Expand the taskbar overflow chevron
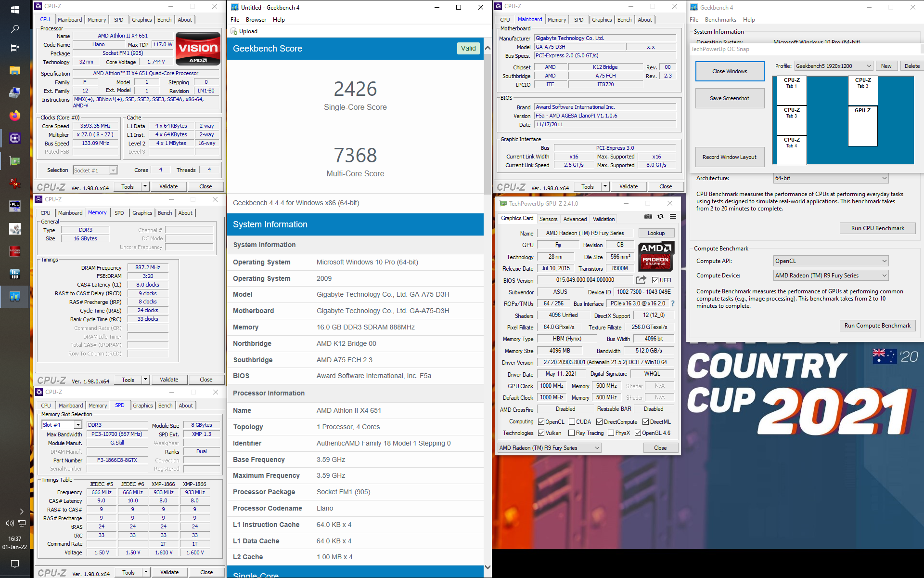Viewport: 924px width, 578px height. click(21, 512)
